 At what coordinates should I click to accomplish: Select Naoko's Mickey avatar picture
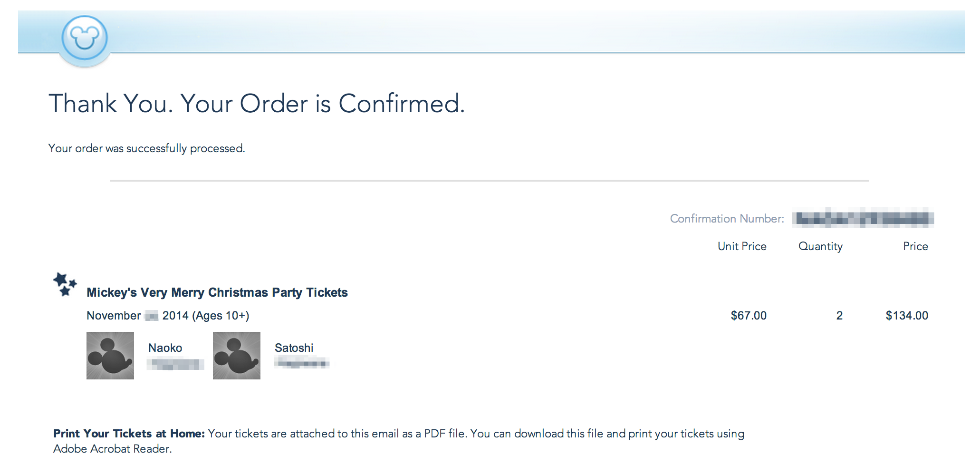pos(110,356)
